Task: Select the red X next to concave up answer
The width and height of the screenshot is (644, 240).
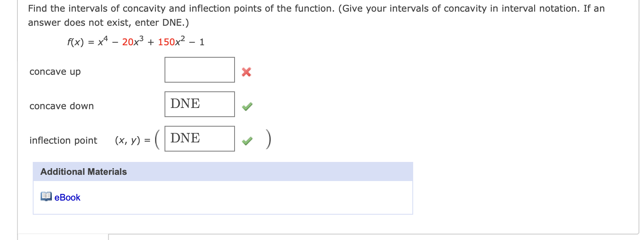Action: [x=246, y=72]
